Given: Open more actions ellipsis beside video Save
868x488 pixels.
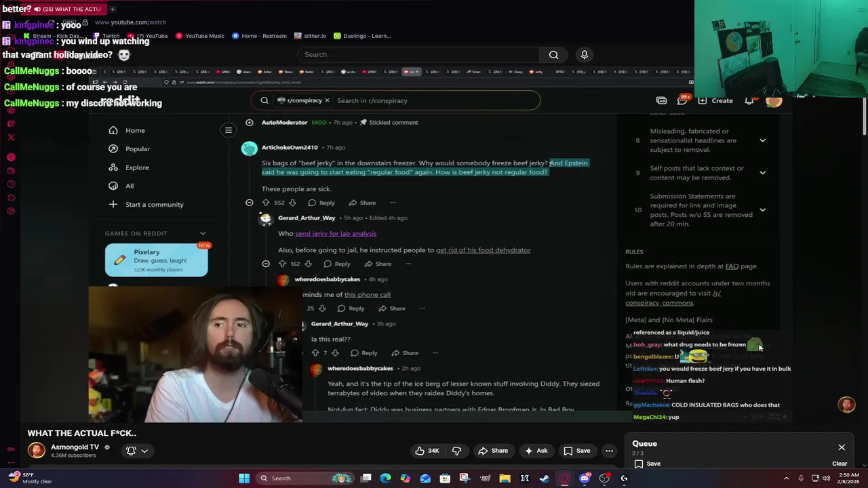Looking at the screenshot, I should click(609, 451).
